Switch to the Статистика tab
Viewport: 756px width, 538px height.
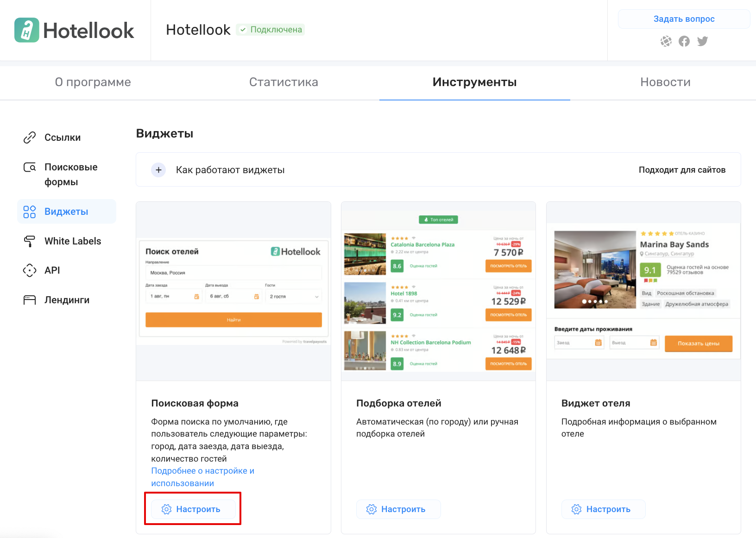pos(284,82)
